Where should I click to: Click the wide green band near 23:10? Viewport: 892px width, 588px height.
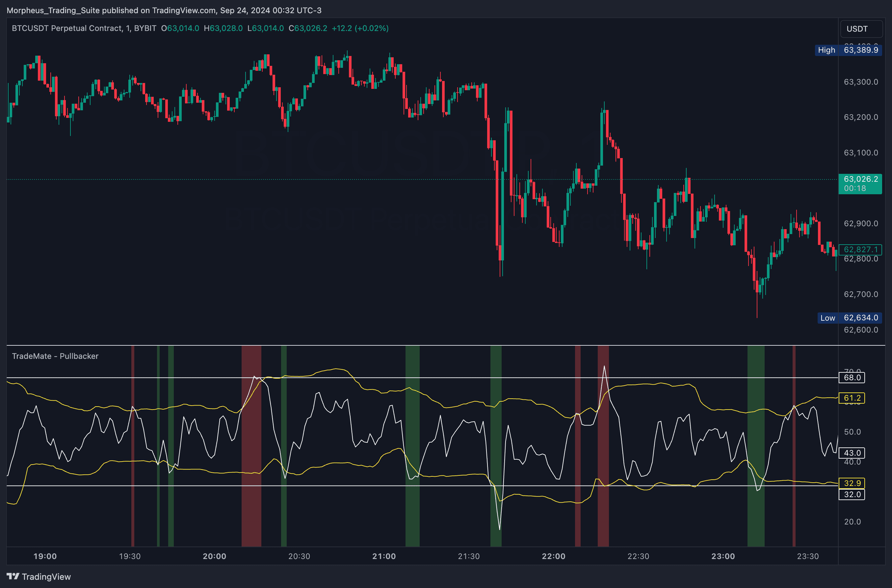pyautogui.click(x=755, y=446)
